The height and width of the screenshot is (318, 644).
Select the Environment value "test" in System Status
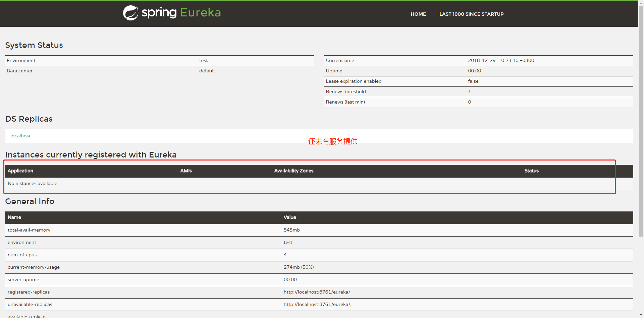pos(204,60)
